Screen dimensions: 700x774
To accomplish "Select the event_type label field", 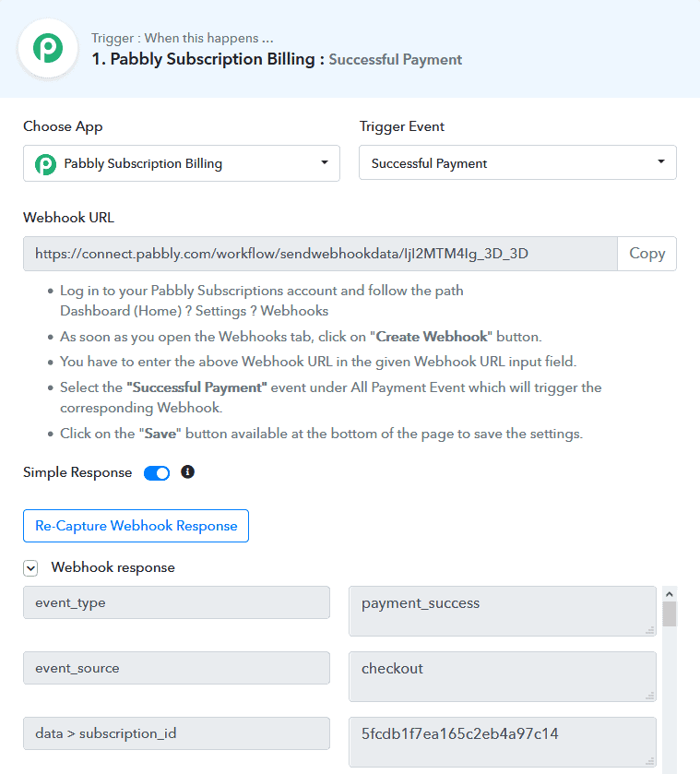I will click(176, 602).
